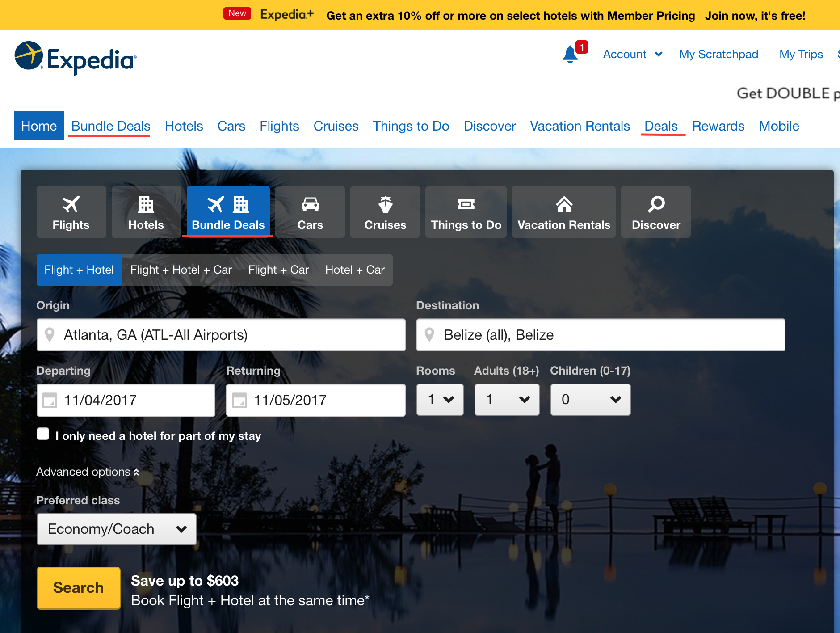Open the Preferred class dropdown
The height and width of the screenshot is (633, 840).
click(117, 529)
